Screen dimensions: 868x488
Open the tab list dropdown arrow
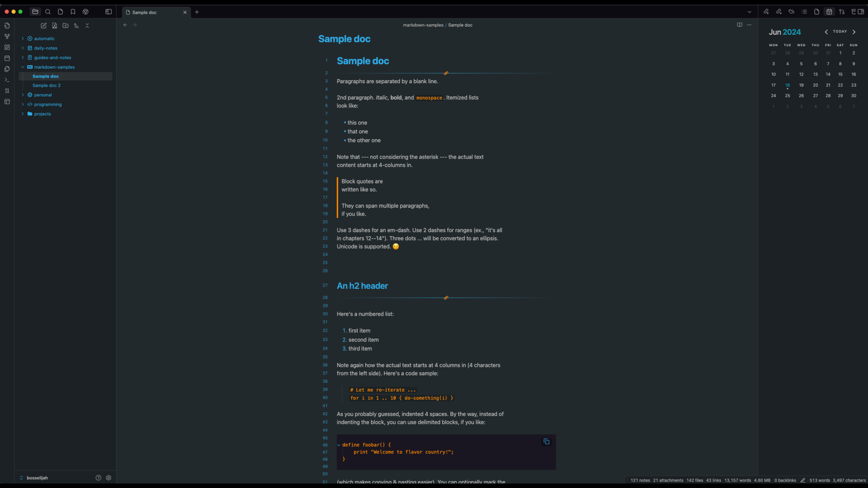(749, 12)
